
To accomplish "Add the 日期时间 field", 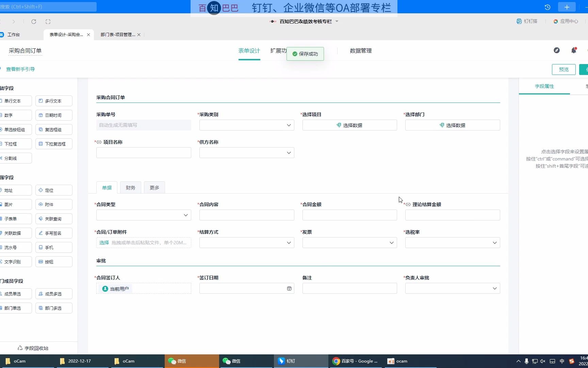I will (54, 115).
